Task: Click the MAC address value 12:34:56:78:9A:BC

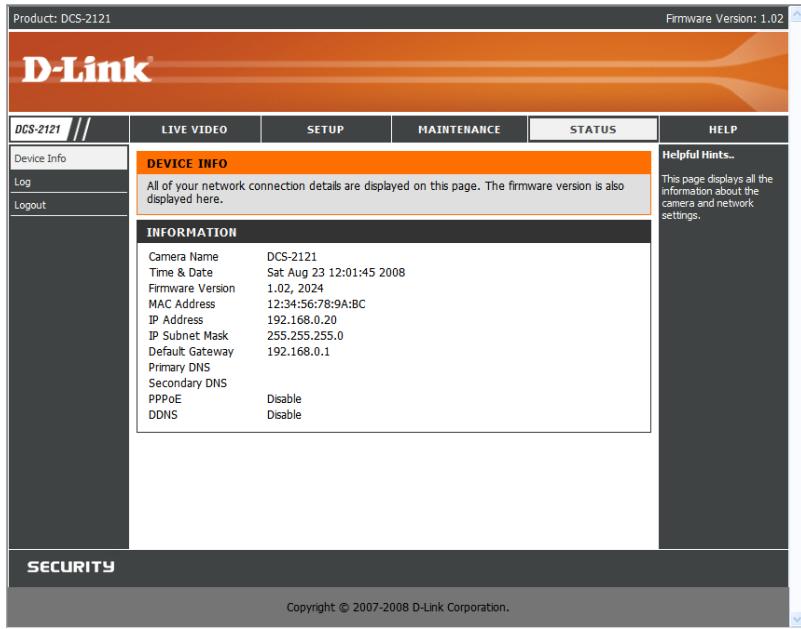Action: coord(316,304)
